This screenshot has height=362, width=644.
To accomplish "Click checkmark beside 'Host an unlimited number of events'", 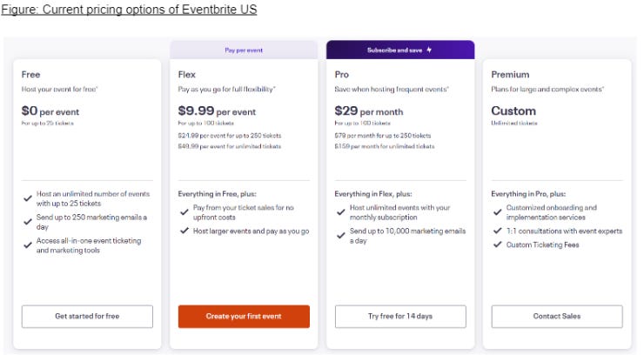I will coord(29,198).
